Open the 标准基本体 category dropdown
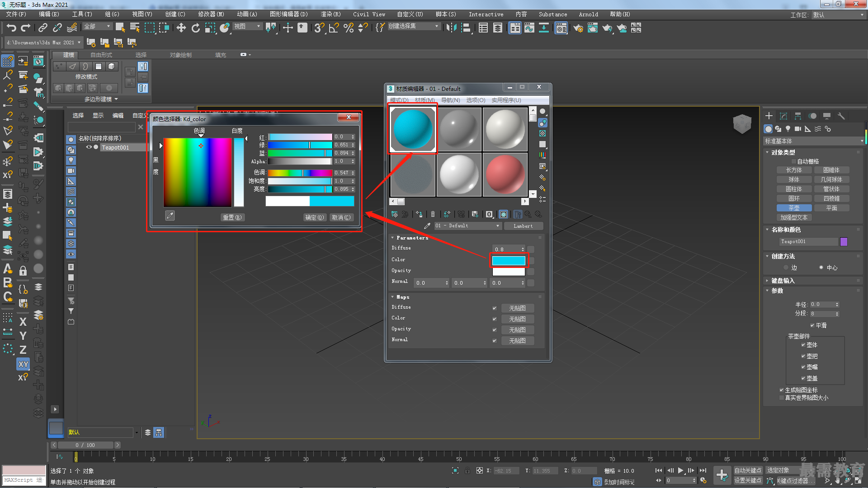The width and height of the screenshot is (868, 488). [814, 141]
